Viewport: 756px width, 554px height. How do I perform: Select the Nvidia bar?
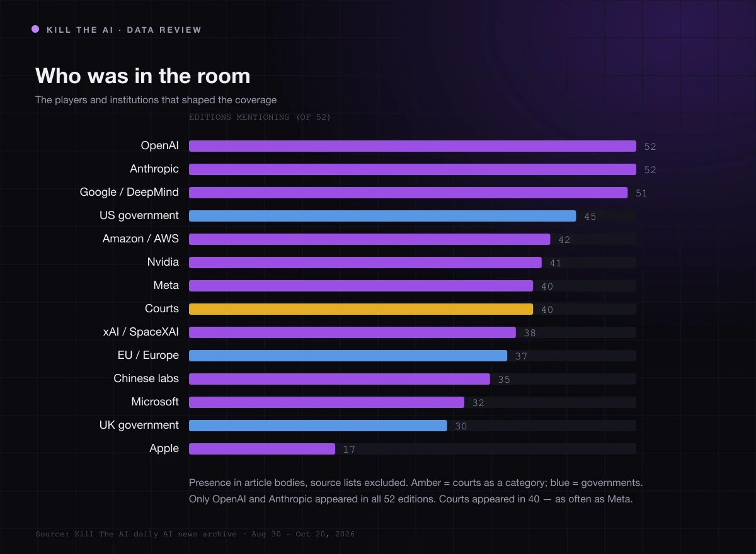tap(365, 263)
